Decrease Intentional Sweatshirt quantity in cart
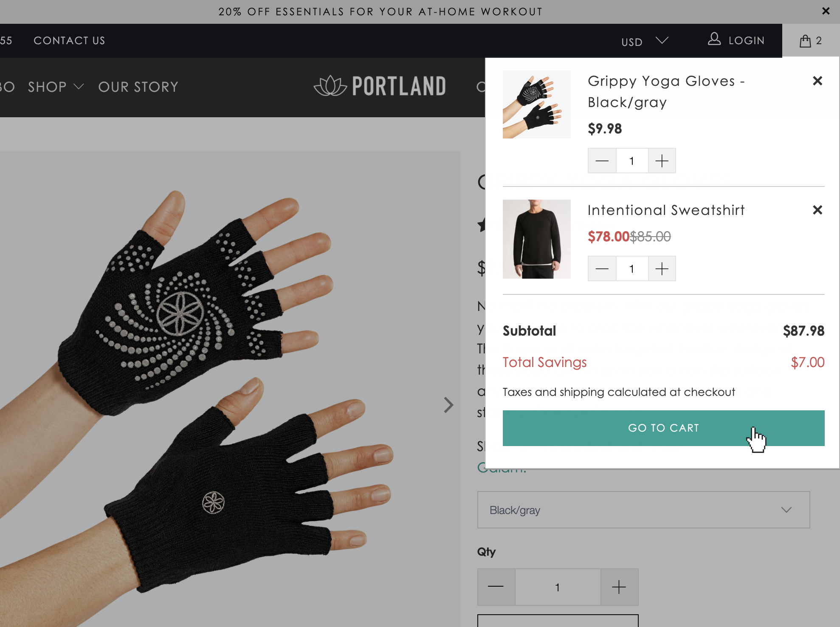840x627 pixels. [602, 268]
